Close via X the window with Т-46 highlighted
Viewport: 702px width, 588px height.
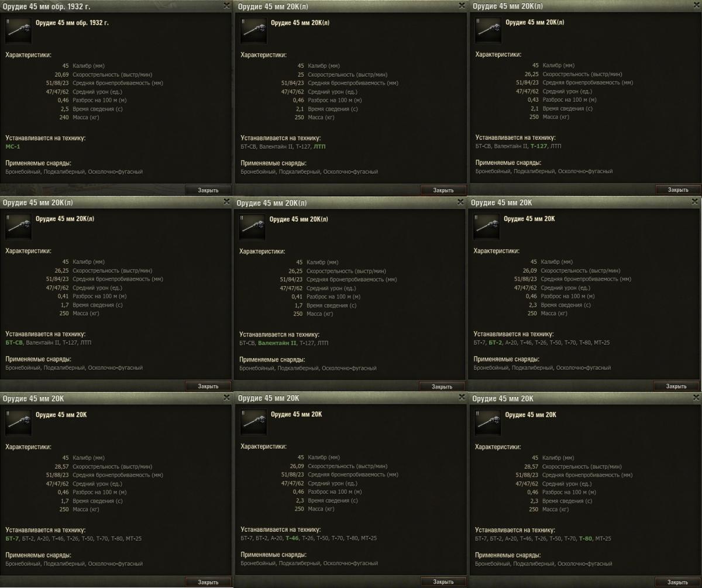[462, 397]
